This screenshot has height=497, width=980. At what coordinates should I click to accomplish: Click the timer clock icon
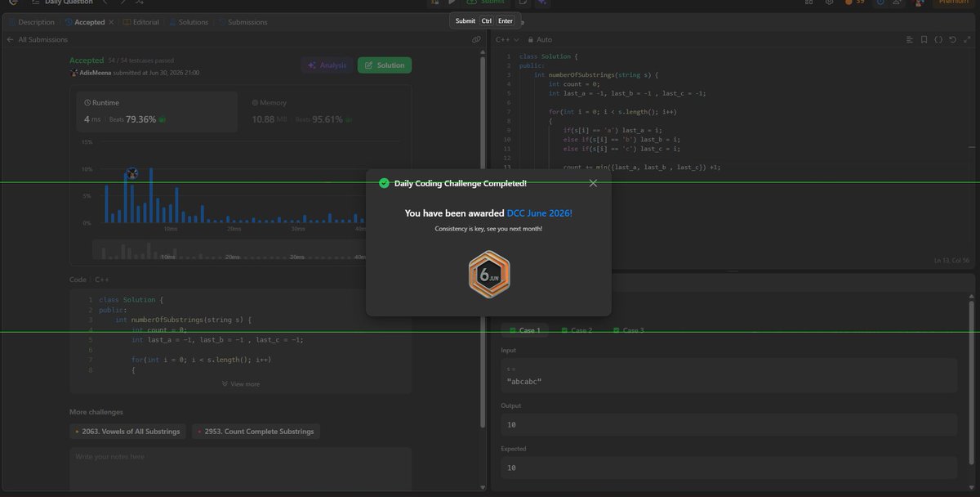(x=880, y=2)
